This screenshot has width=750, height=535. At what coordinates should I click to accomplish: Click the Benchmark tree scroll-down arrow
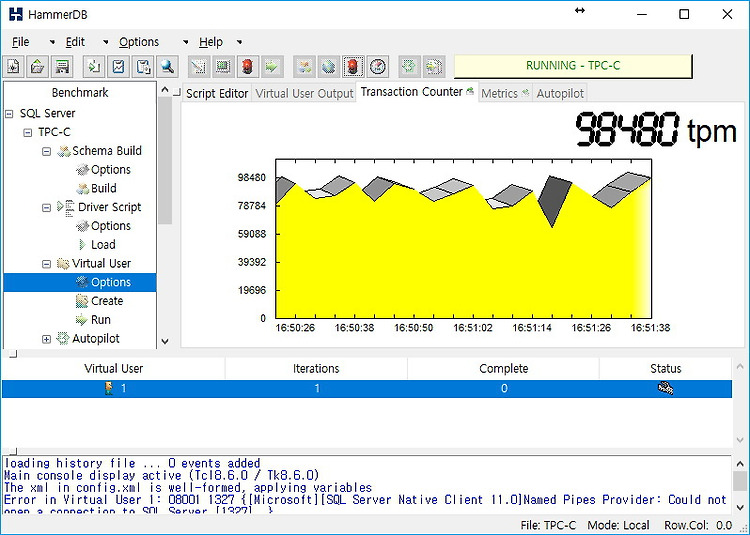pyautogui.click(x=165, y=341)
